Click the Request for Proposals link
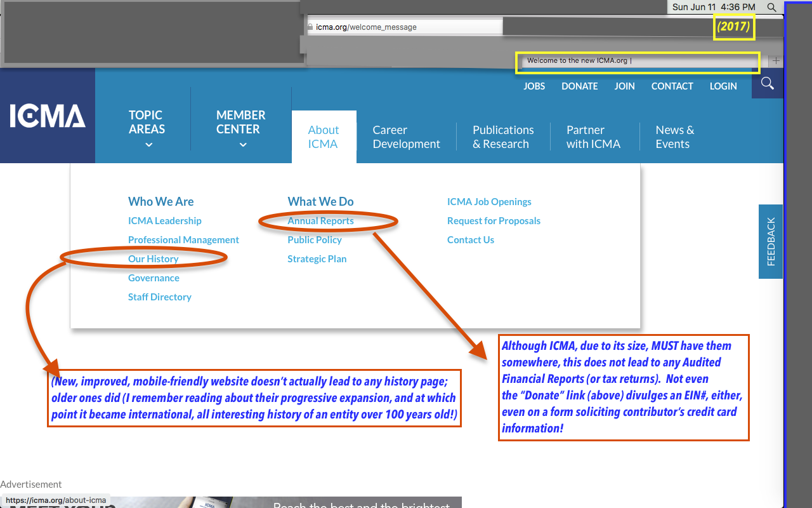Image resolution: width=812 pixels, height=508 pixels. 494,221
